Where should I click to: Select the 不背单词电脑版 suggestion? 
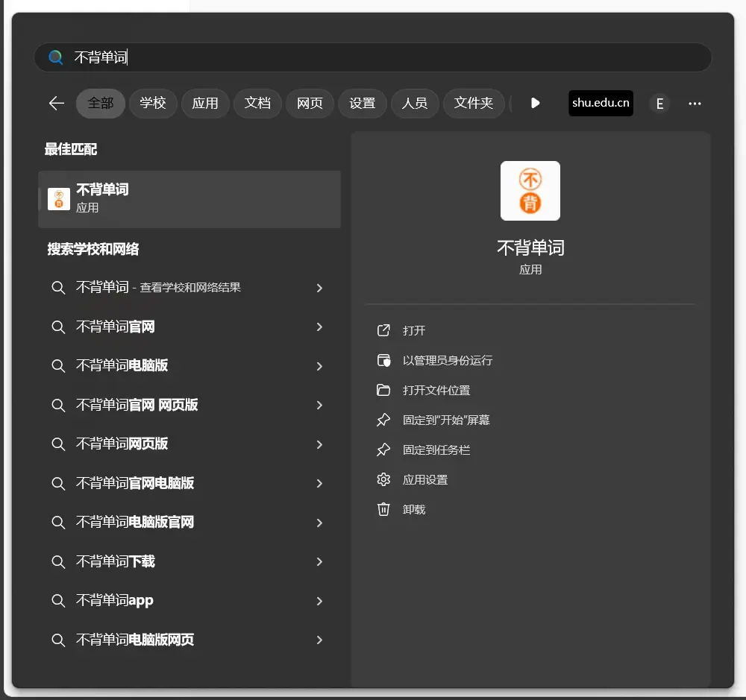[x=189, y=366]
